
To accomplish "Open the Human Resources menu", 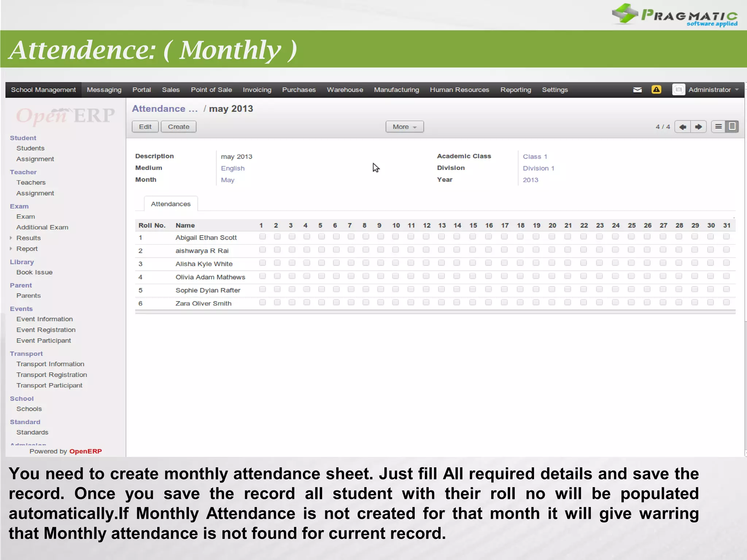I will click(459, 90).
